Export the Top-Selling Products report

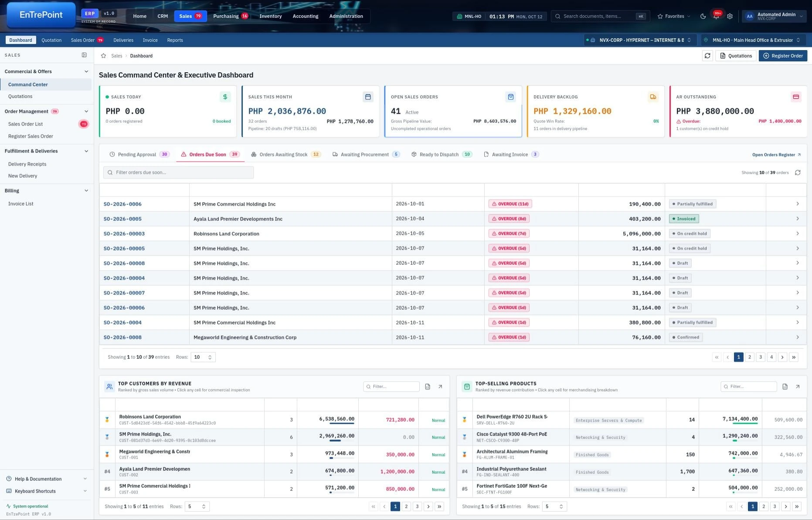coord(785,386)
